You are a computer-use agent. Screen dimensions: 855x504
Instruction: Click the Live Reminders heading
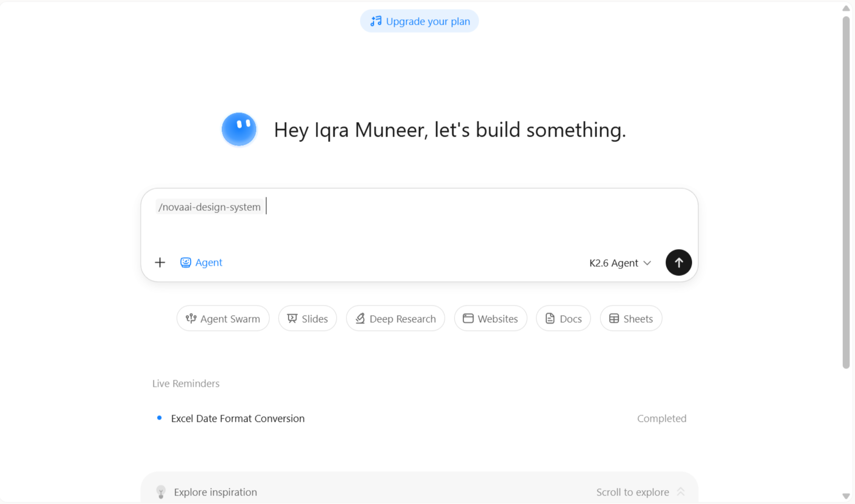pos(186,383)
